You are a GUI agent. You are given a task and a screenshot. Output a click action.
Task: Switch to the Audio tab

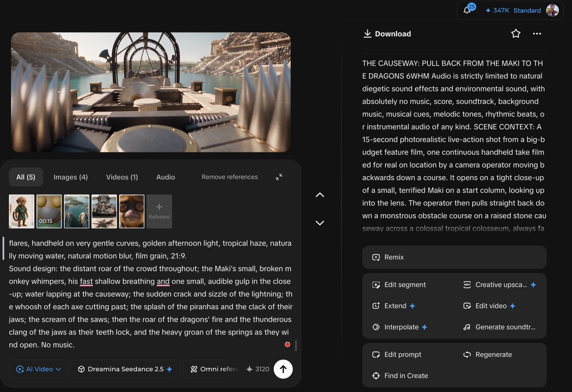[165, 177]
